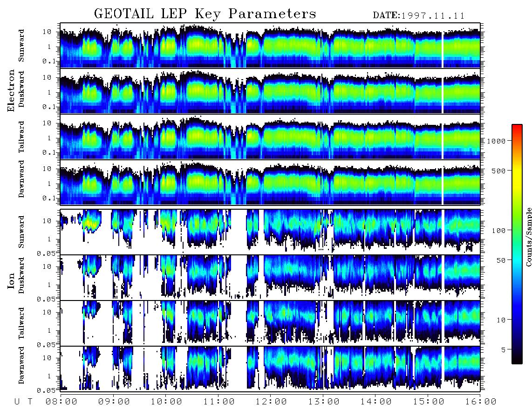The height and width of the screenshot is (410, 532).
Task: Click the "13:00" time tick label
Action: pos(324,402)
